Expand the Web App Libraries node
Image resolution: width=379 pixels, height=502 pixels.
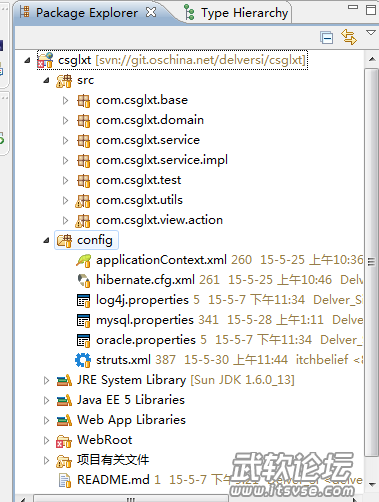(x=46, y=420)
